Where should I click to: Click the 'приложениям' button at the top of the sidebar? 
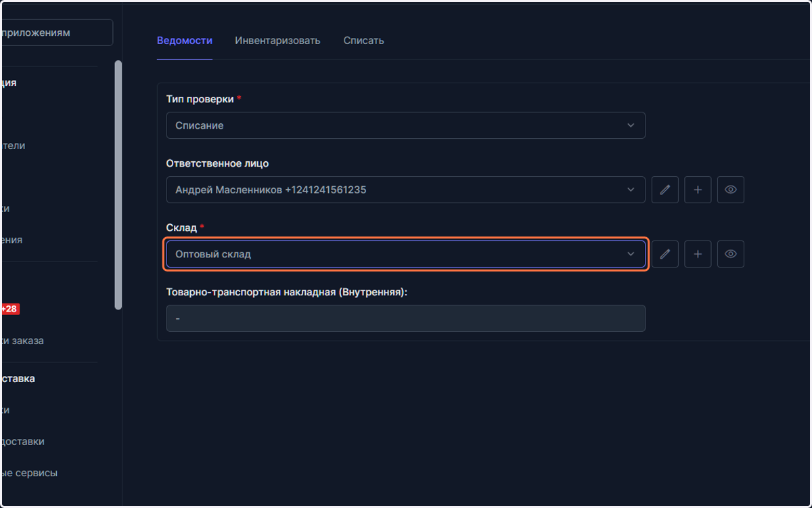point(56,33)
